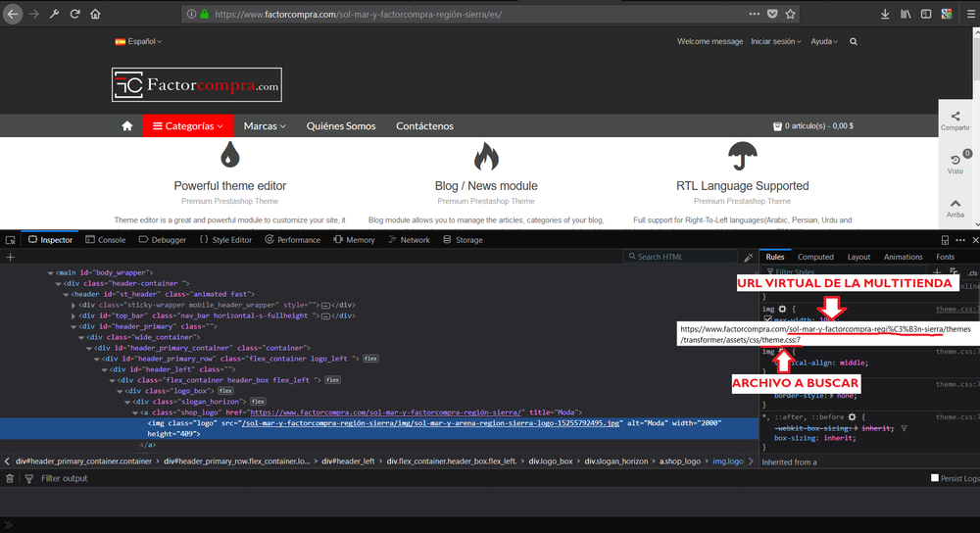Open the Firefox downloads icon

click(885, 14)
